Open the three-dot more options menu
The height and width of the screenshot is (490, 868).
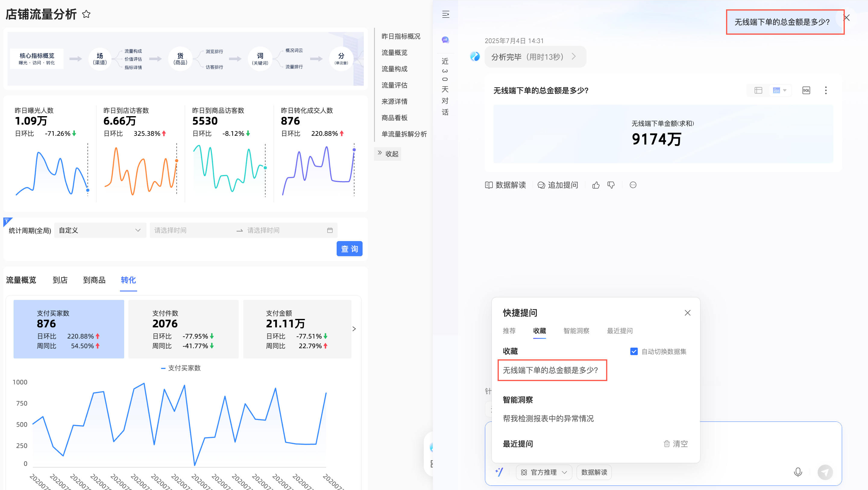826,91
